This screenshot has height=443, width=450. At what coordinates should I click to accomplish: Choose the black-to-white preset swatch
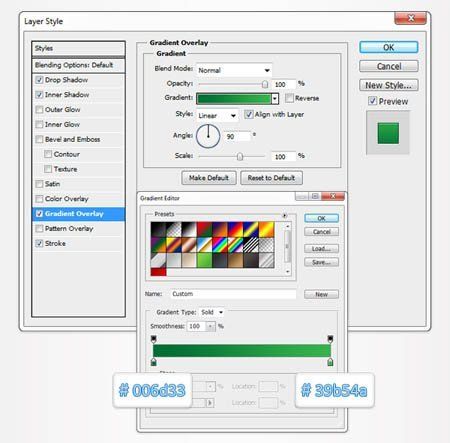click(189, 229)
